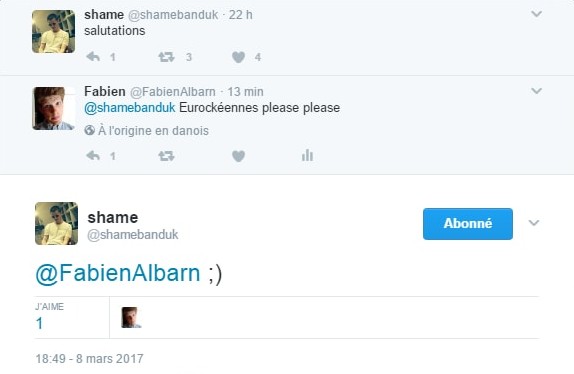The width and height of the screenshot is (574, 374).
Task: Expand options chevron on Fabien's tweet
Action: click(x=536, y=91)
